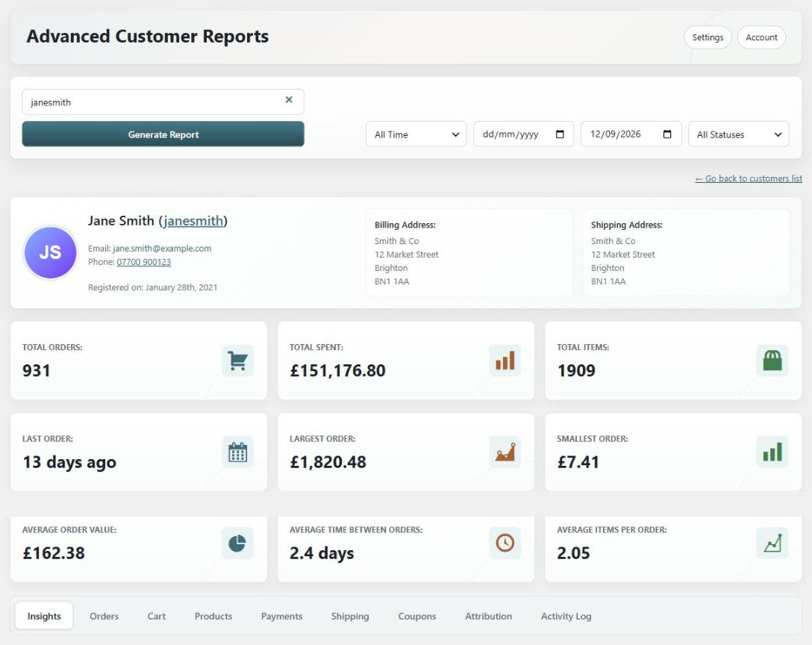Click the 1909 total items value
The image size is (812, 645).
576,370
